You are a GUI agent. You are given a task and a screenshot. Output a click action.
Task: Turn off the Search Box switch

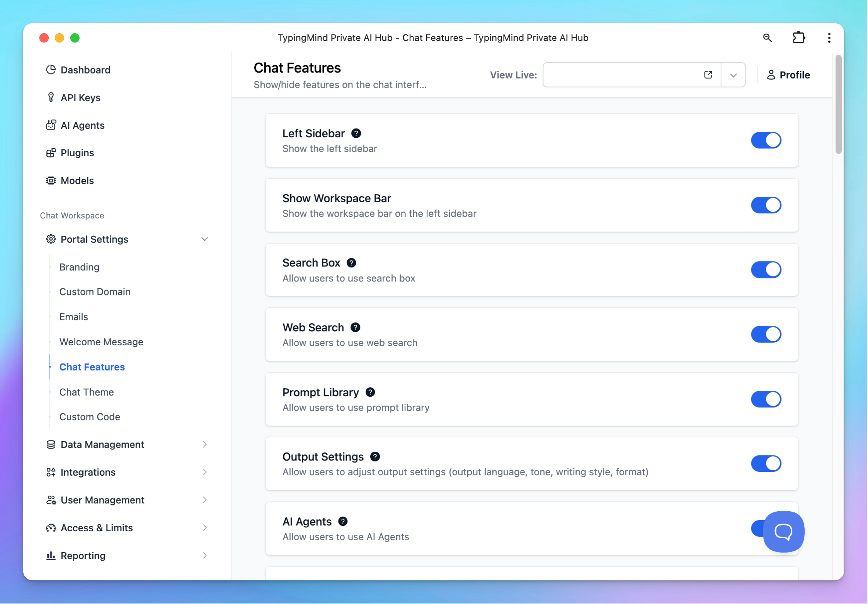point(766,270)
